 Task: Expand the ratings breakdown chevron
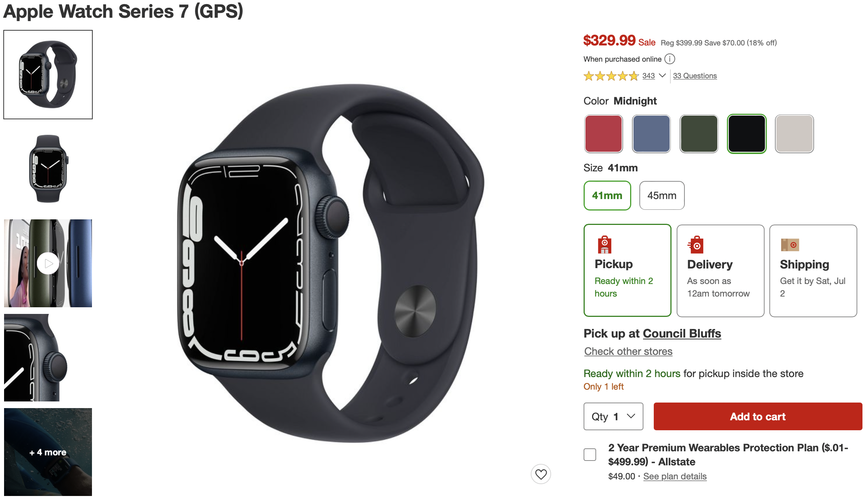662,76
